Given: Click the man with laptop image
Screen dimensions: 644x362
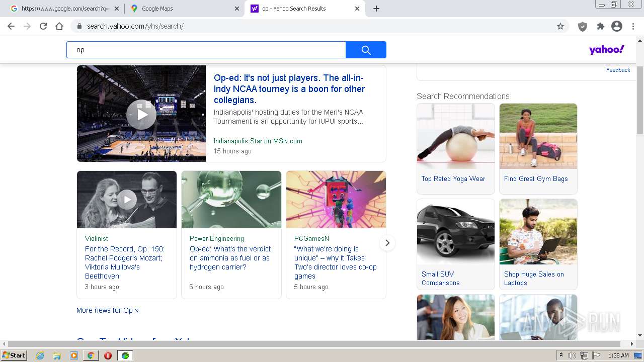Looking at the screenshot, I should 538,232.
